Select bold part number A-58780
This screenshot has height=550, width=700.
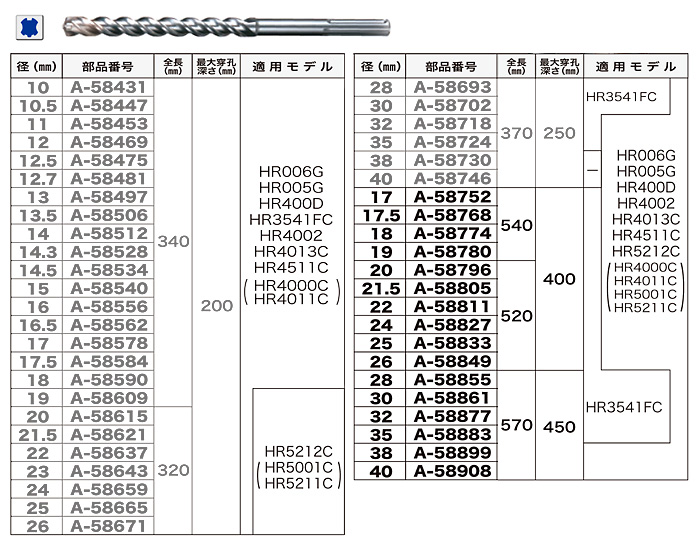[x=453, y=252]
